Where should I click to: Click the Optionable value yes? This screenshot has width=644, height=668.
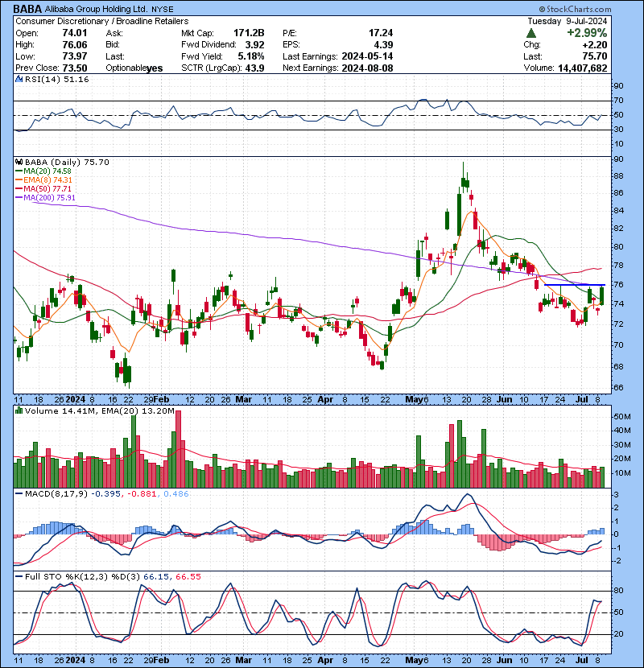[x=155, y=68]
